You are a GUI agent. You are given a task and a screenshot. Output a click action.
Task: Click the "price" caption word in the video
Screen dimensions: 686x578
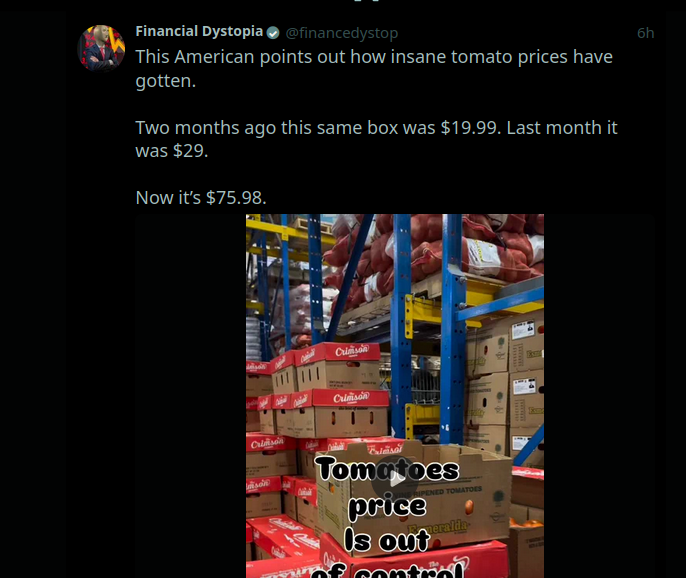[x=387, y=505]
